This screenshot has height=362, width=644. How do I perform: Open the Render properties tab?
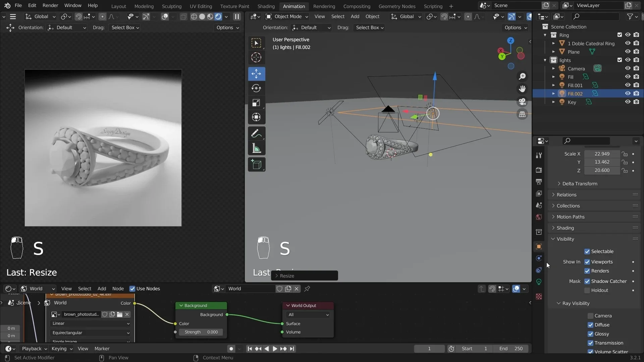click(539, 170)
